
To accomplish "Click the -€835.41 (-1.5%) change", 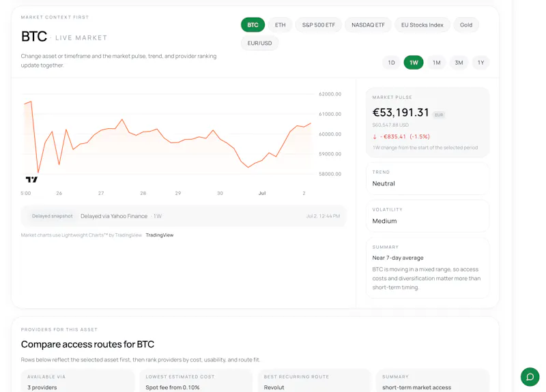I will (x=401, y=137).
